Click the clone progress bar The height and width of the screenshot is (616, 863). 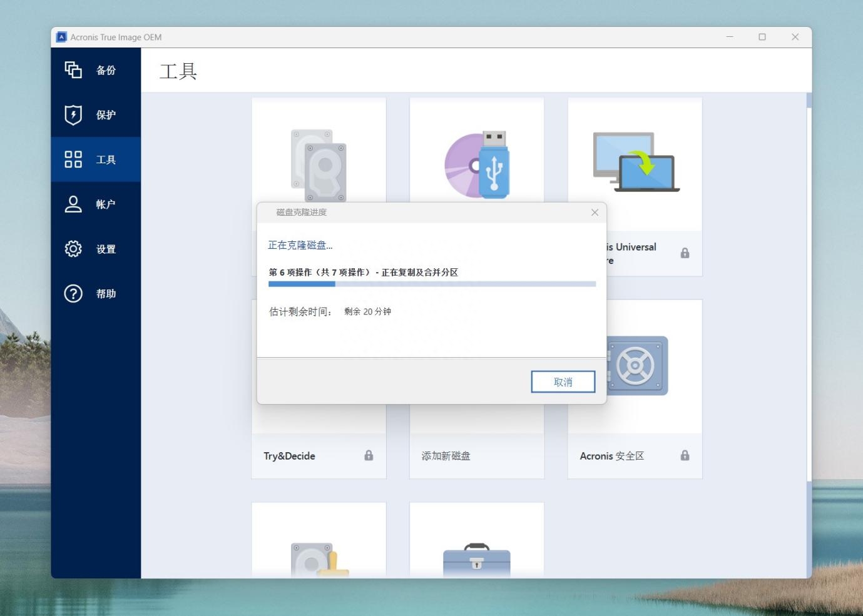tap(432, 284)
